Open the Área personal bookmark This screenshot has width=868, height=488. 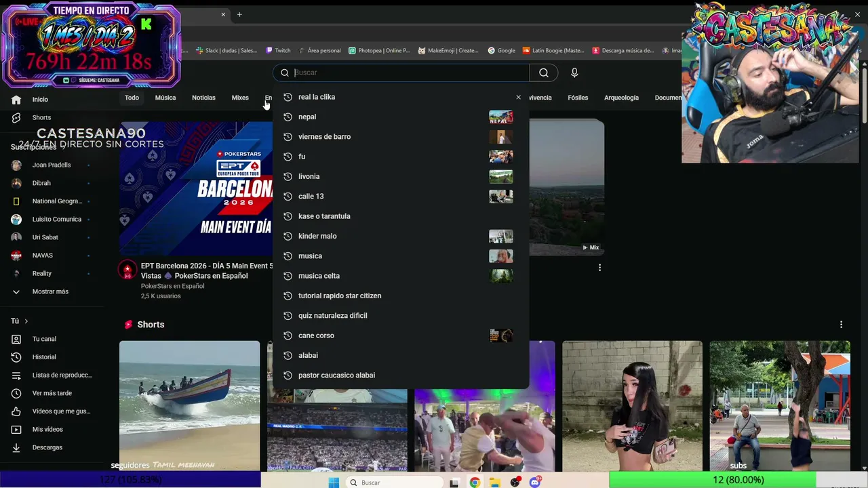319,50
